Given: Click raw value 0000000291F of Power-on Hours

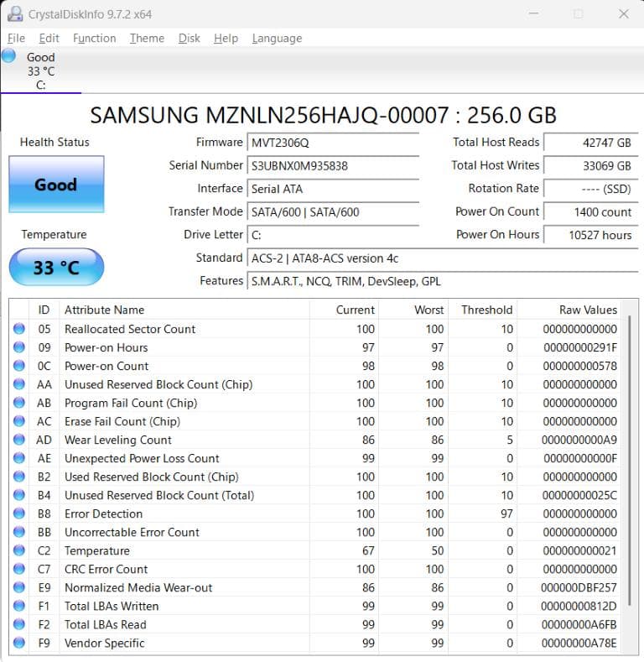Looking at the screenshot, I should pyautogui.click(x=580, y=347).
